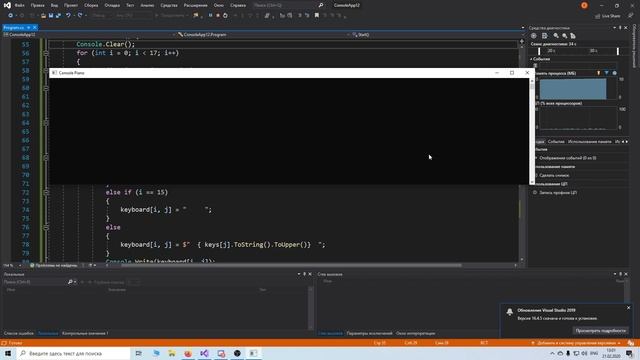This screenshot has width=640, height=360.
Task: Click the Console Piano taskbar icon
Action: pyautogui.click(x=253, y=353)
